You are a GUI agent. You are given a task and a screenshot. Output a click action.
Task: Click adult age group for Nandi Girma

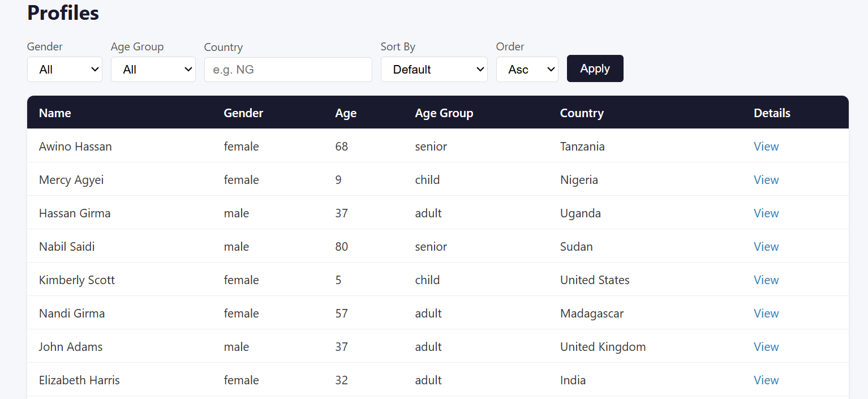point(428,314)
